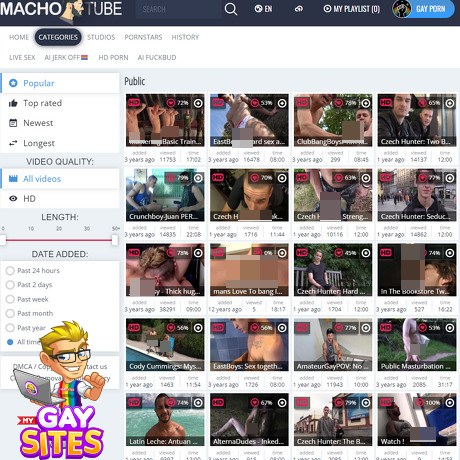Open the AI Fuckbud link
460x460 pixels.
coord(157,58)
